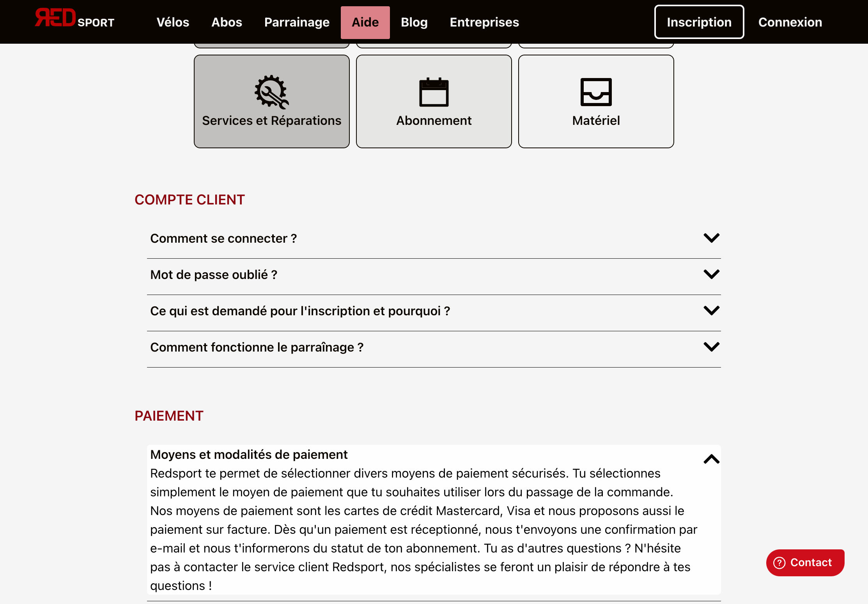Click the Aide navigation menu item
Screen dimensions: 868x604
(365, 22)
